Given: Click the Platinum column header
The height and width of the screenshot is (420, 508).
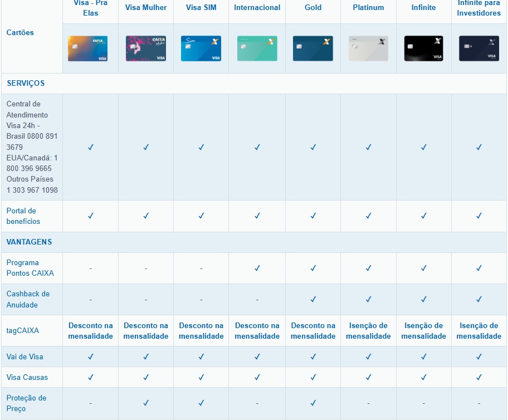Looking at the screenshot, I should click(x=368, y=8).
